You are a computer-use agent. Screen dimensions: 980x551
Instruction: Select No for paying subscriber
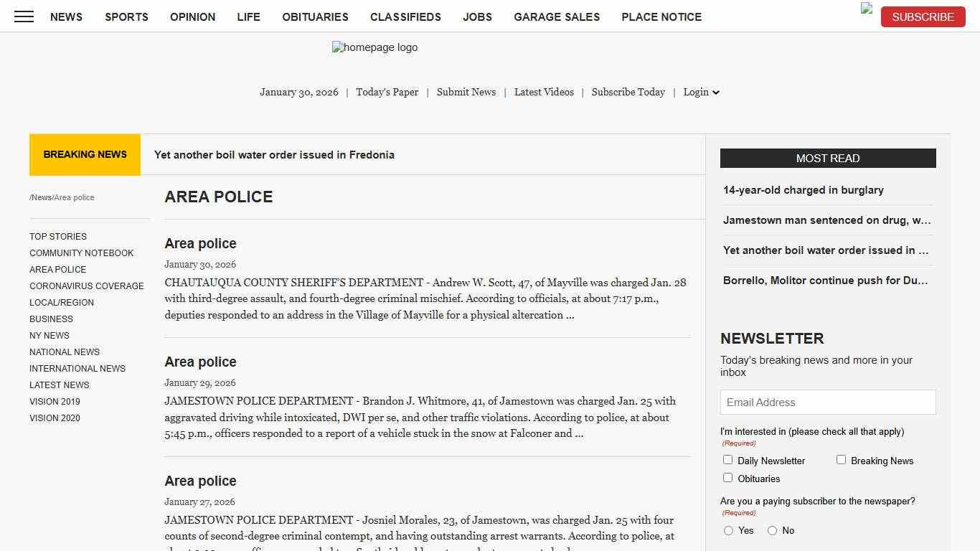coord(771,530)
